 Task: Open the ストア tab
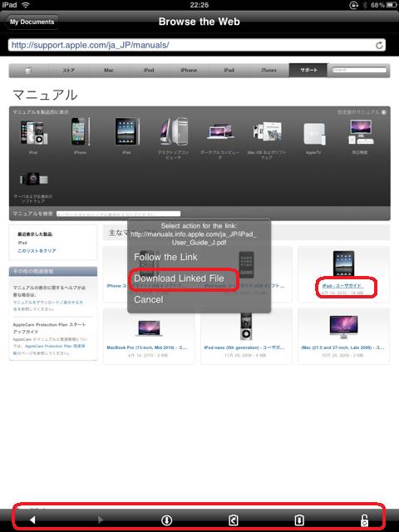pyautogui.click(x=68, y=70)
